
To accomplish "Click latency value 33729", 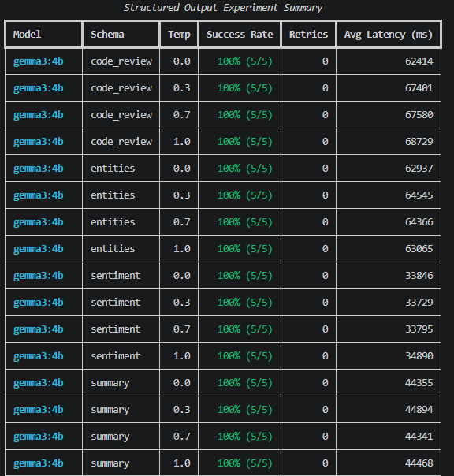I will click(x=419, y=303).
